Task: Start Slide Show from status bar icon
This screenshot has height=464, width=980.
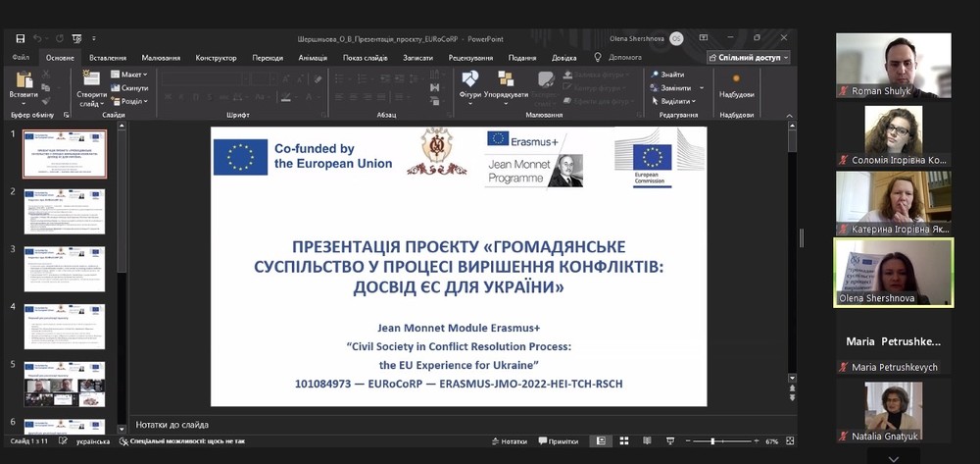Action: tap(670, 440)
